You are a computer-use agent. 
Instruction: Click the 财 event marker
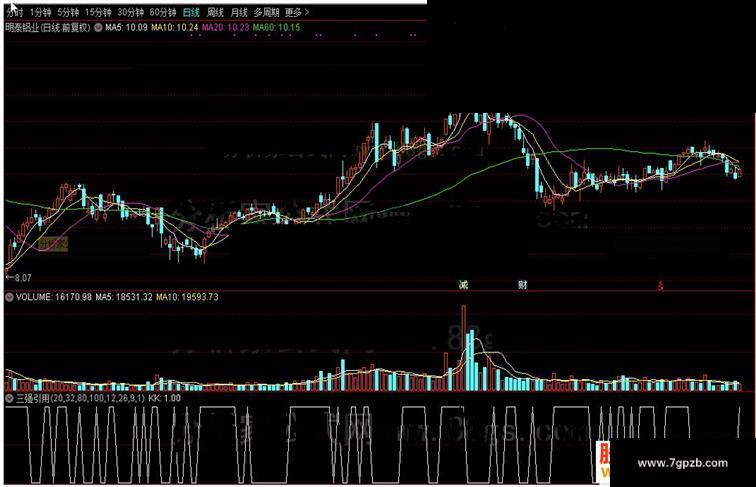(x=523, y=285)
